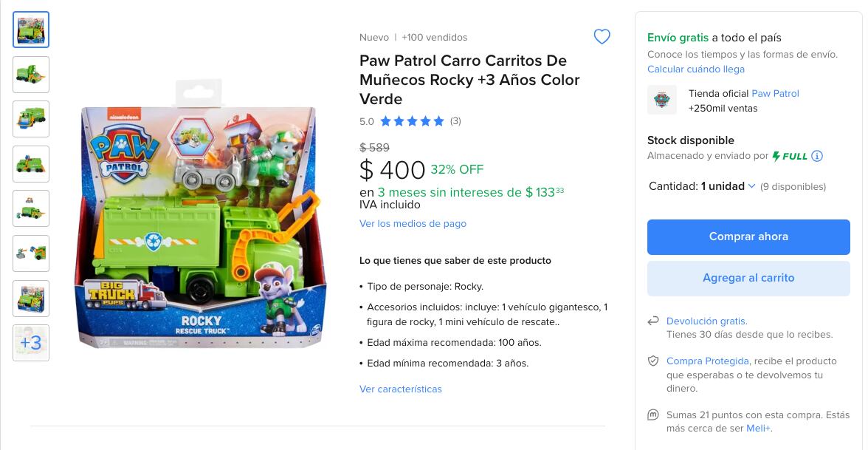Click the Meli+ points icon
868x450 pixels.
pos(654,416)
